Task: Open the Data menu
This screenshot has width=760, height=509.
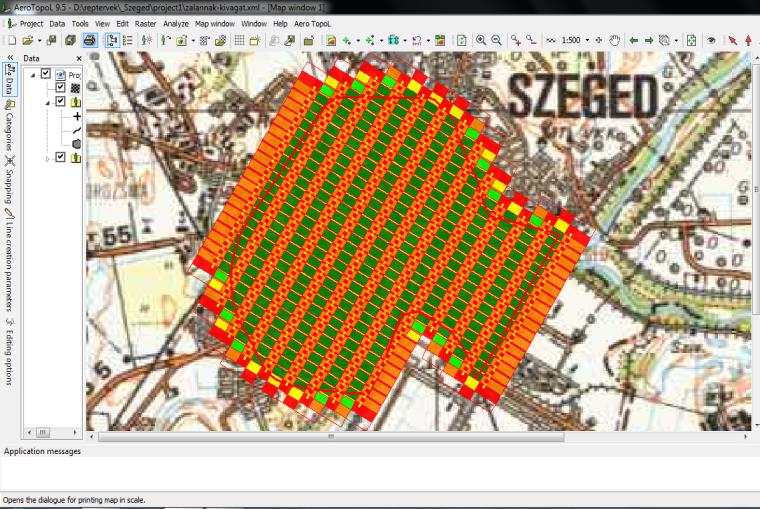Action: (57, 23)
